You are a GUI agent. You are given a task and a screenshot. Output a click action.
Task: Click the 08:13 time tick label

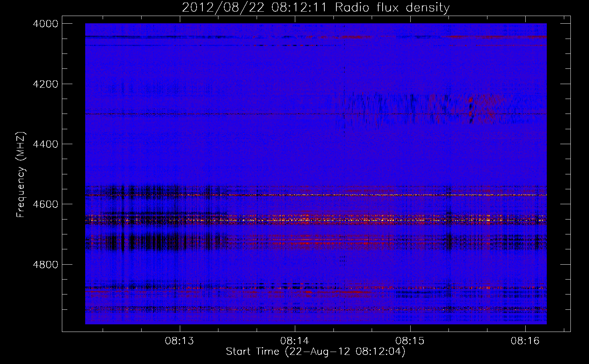click(179, 341)
